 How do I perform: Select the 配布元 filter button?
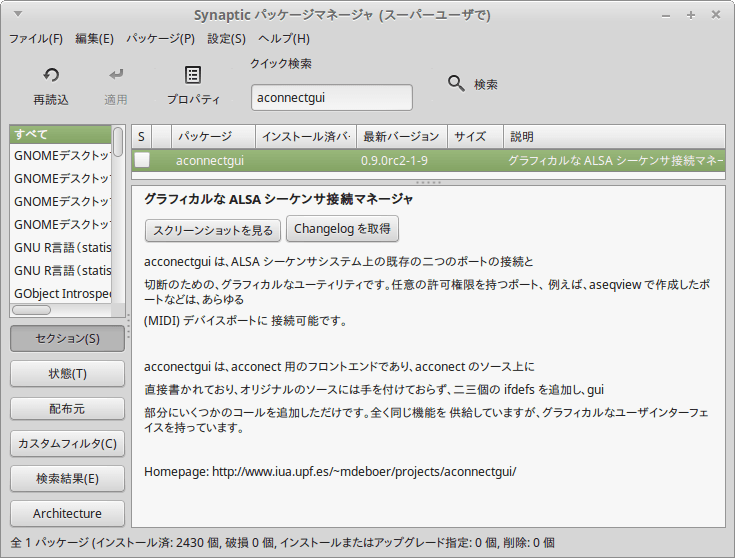point(68,409)
